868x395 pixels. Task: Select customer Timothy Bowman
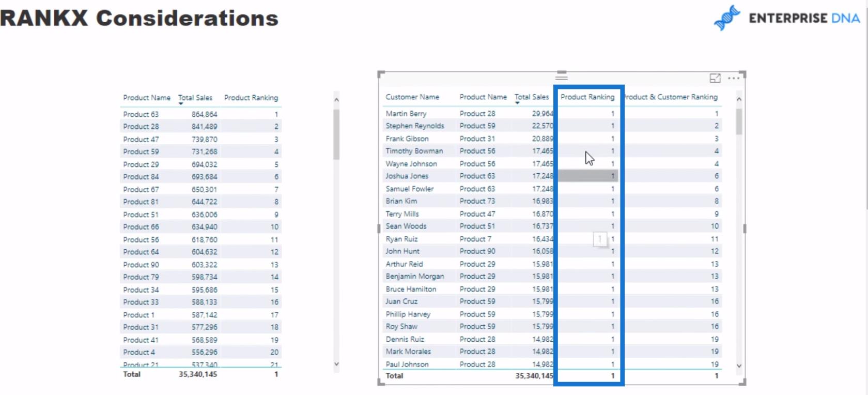coord(414,151)
